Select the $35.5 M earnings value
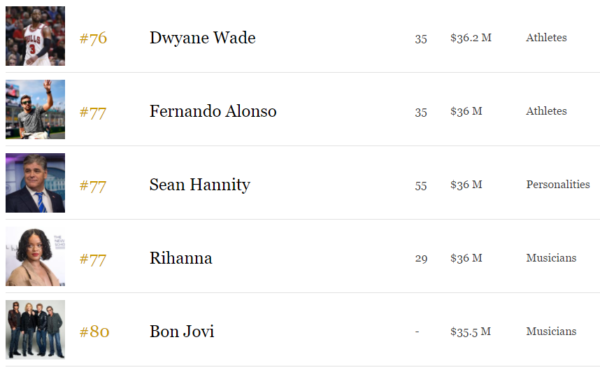The width and height of the screenshot is (600, 370). pos(470,332)
